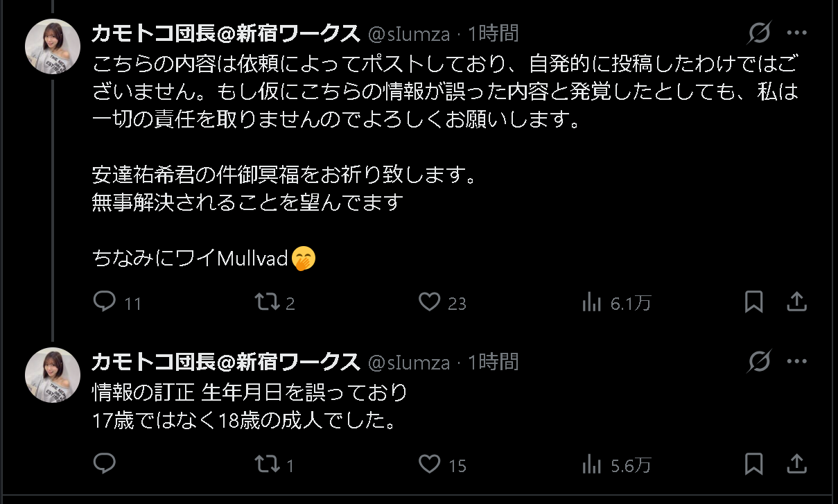Bookmark the first post about Mullvad

754,302
